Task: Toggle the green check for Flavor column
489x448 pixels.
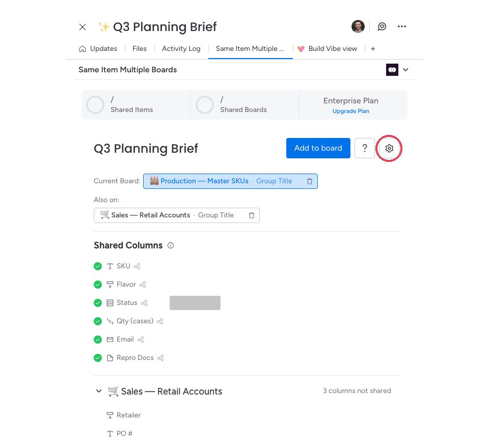Action: click(x=98, y=285)
